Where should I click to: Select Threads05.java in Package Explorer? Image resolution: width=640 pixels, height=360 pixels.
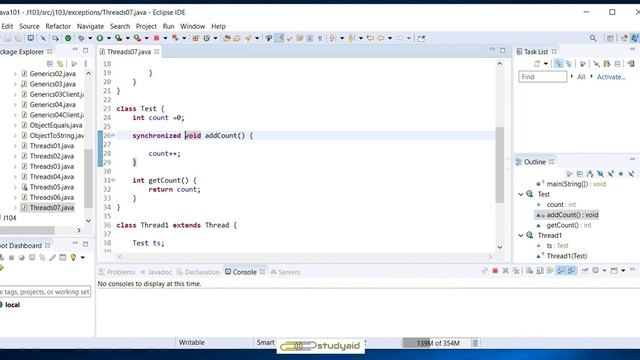(51, 187)
